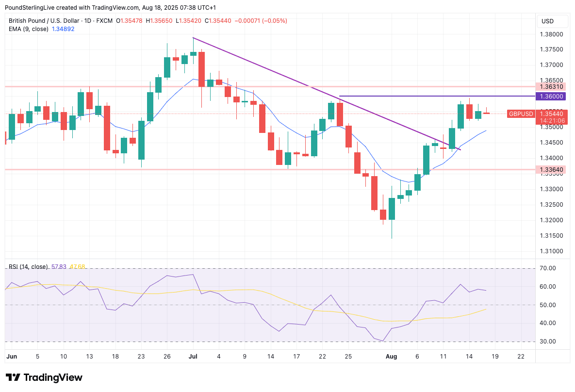Click the Aug label on the date axis
The width and height of the screenshot is (575, 392).
[x=391, y=356]
